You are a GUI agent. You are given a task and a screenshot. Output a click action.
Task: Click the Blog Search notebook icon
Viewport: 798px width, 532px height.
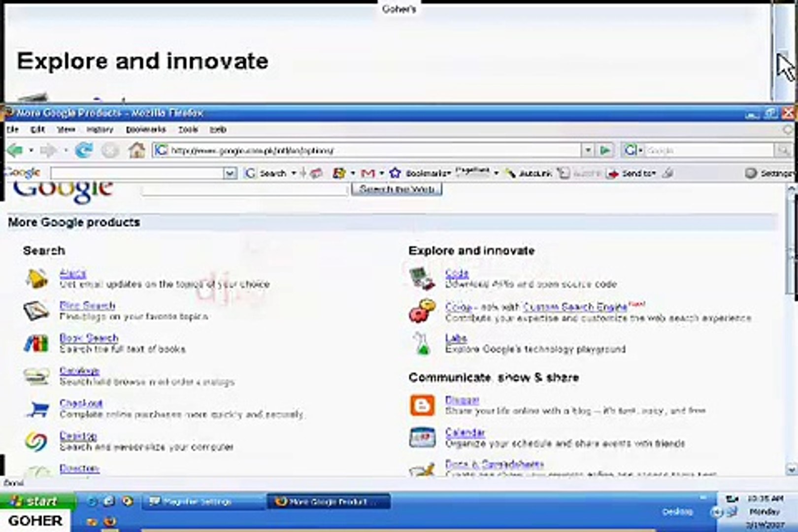coord(36,311)
